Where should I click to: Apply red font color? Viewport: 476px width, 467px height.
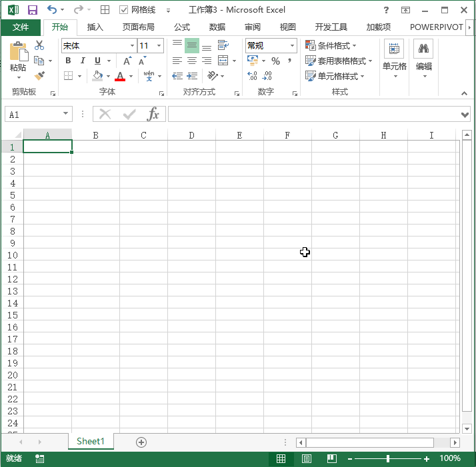pyautogui.click(x=120, y=76)
